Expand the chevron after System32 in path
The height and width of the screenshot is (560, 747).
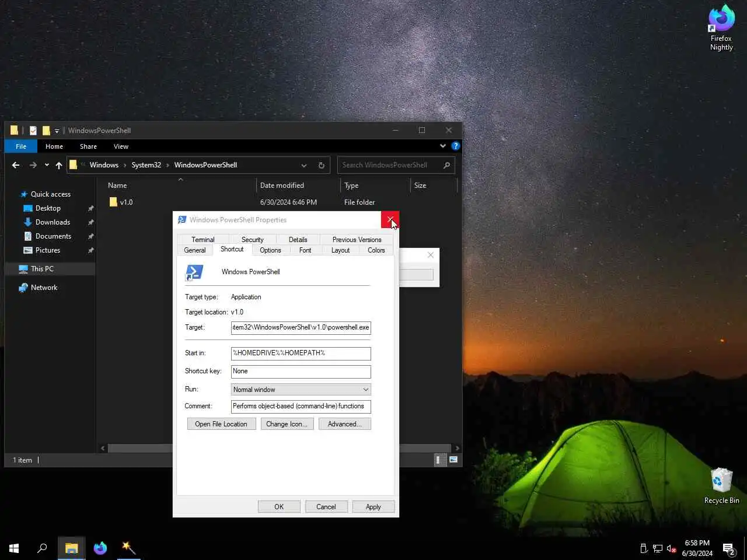(x=167, y=165)
